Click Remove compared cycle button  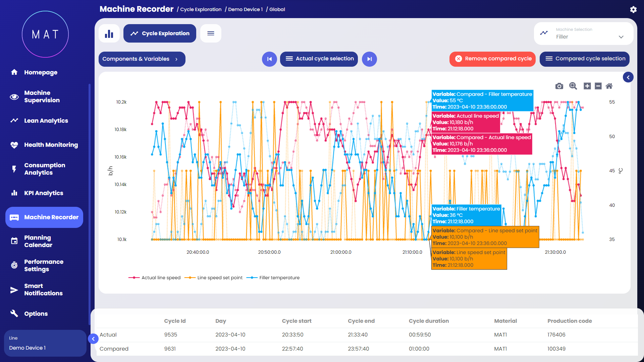coord(492,59)
